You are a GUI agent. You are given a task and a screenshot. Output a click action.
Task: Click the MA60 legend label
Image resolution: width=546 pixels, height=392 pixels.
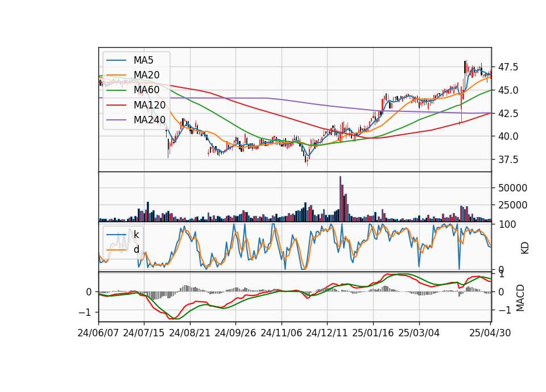pos(147,90)
